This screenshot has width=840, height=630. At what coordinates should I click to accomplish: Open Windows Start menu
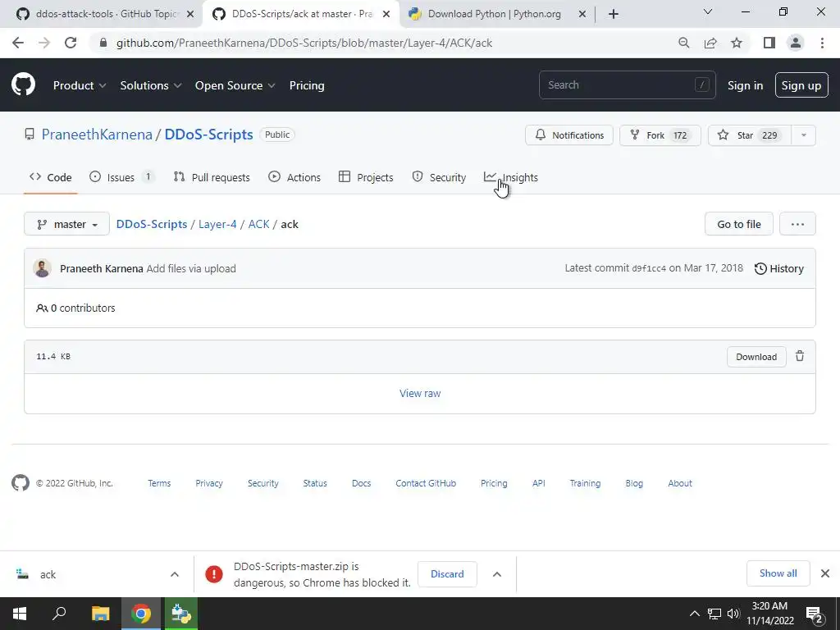pyautogui.click(x=20, y=614)
